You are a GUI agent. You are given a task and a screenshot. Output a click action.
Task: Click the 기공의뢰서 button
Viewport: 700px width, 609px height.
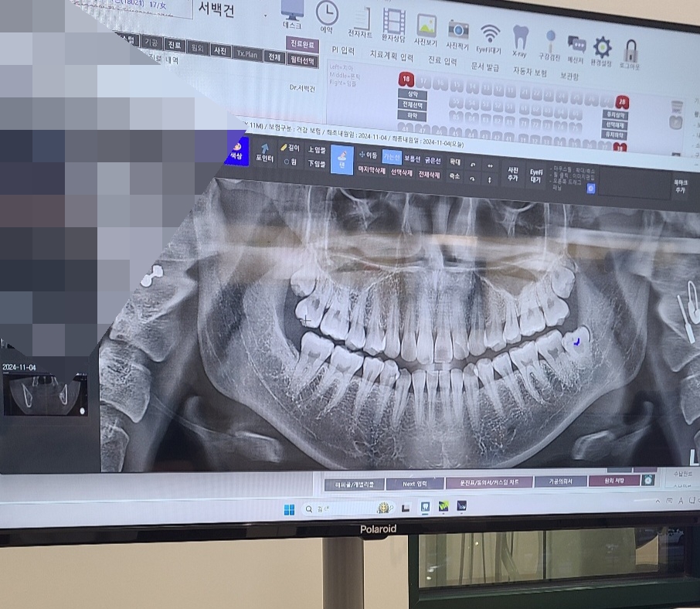(560, 481)
